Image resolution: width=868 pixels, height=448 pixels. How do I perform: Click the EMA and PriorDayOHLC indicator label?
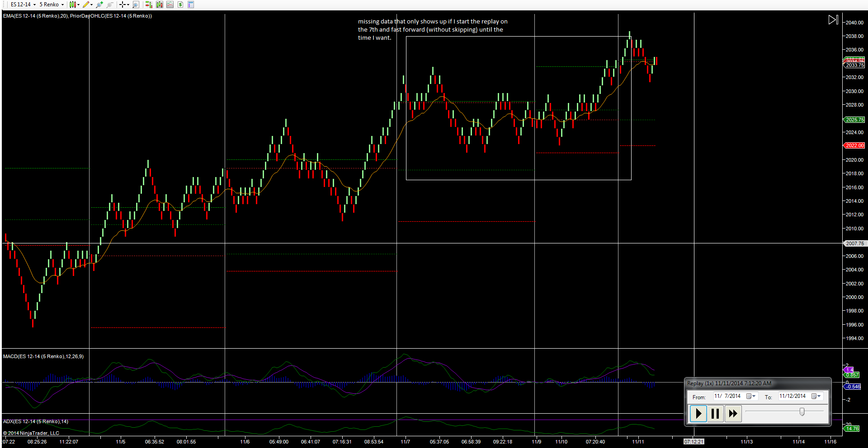point(77,16)
